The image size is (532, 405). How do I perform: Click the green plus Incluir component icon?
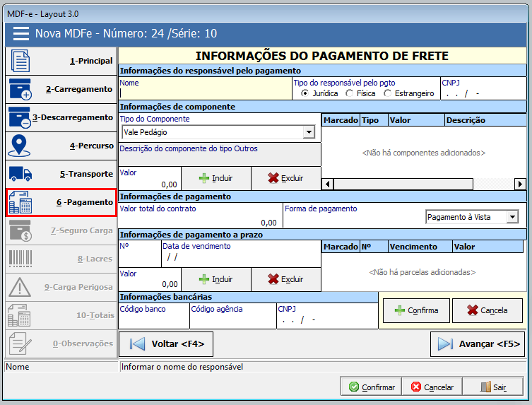[x=204, y=178]
